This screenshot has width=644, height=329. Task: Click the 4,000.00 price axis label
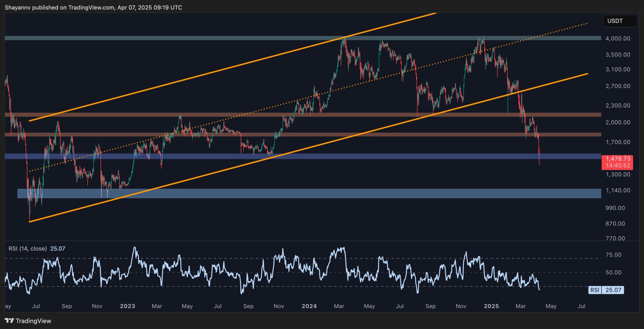pos(618,39)
